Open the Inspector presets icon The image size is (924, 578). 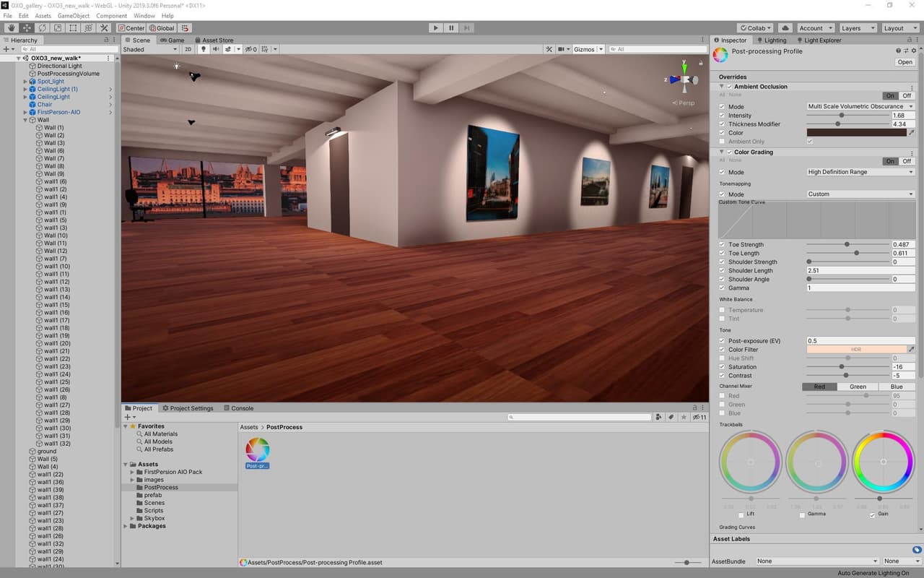click(x=906, y=51)
